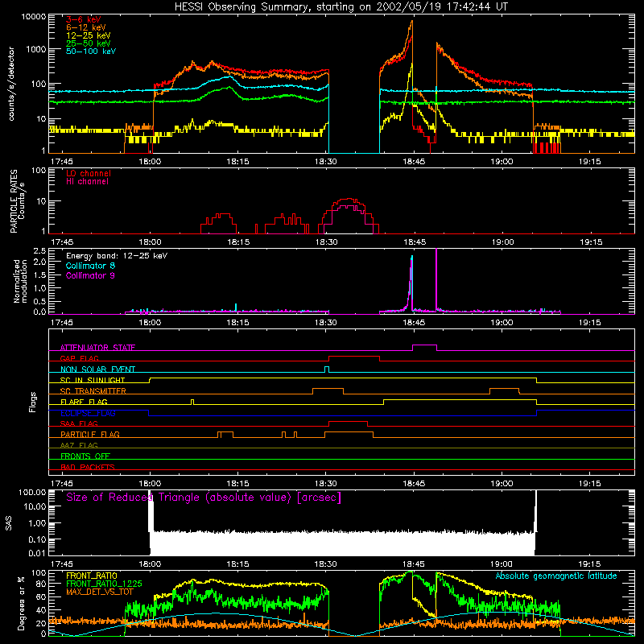This screenshot has width=644, height=644.
Task: Click the PARTICLE_FLAG label
Action: pos(90,434)
